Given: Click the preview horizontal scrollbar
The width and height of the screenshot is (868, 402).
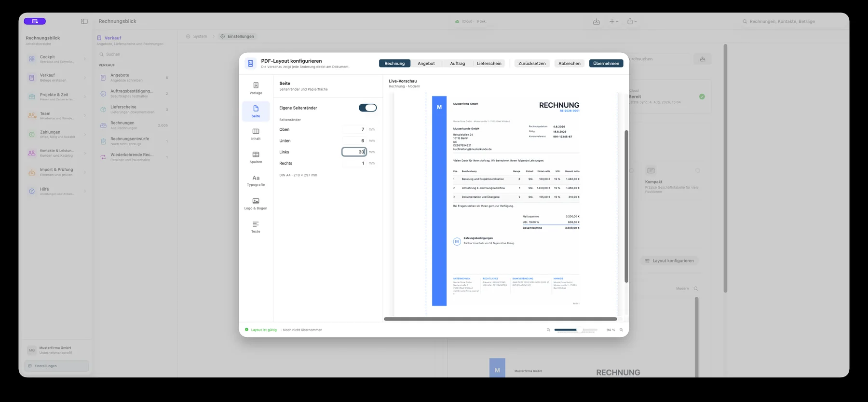Looking at the screenshot, I should 501,319.
